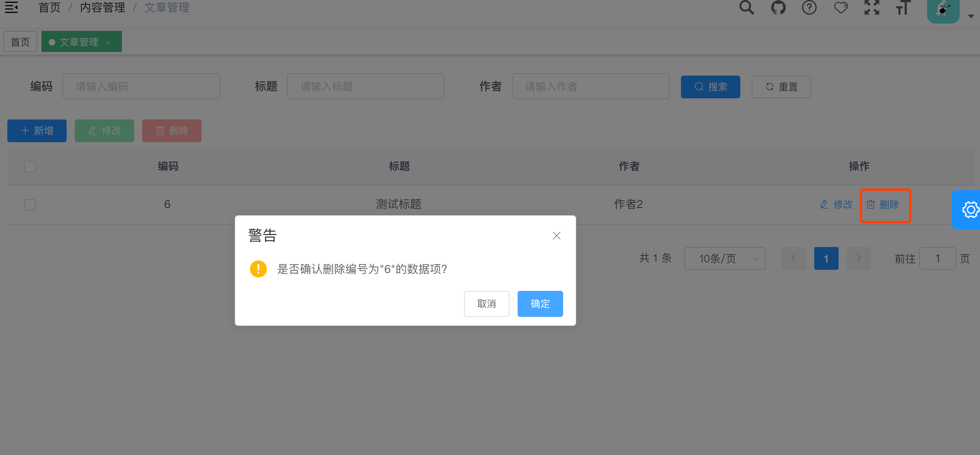Click the 操作 column header

point(859,166)
